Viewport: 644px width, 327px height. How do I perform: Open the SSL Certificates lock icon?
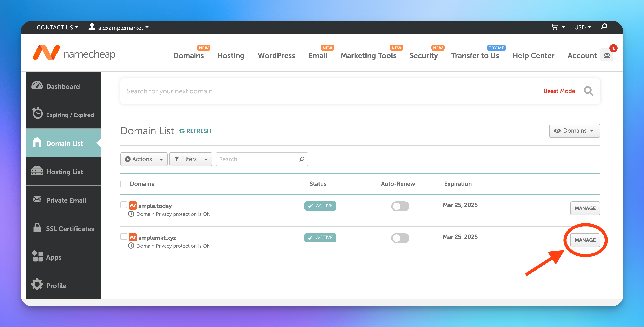pyautogui.click(x=37, y=228)
